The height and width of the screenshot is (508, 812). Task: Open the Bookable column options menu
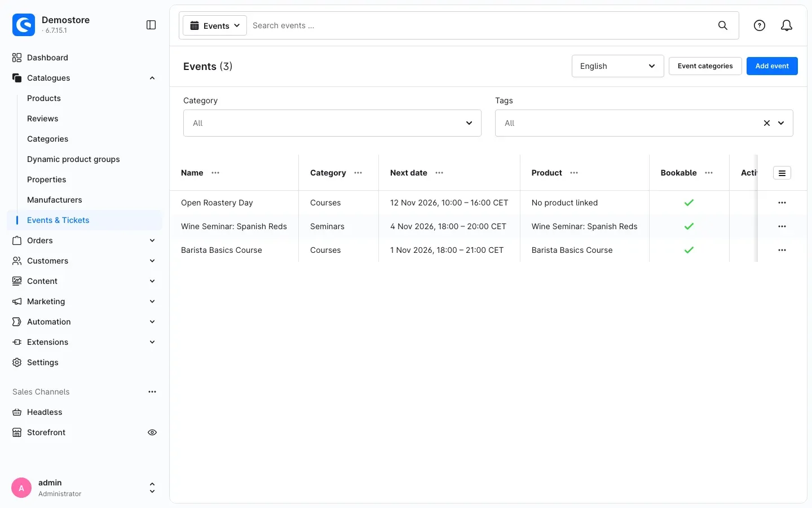coord(709,173)
